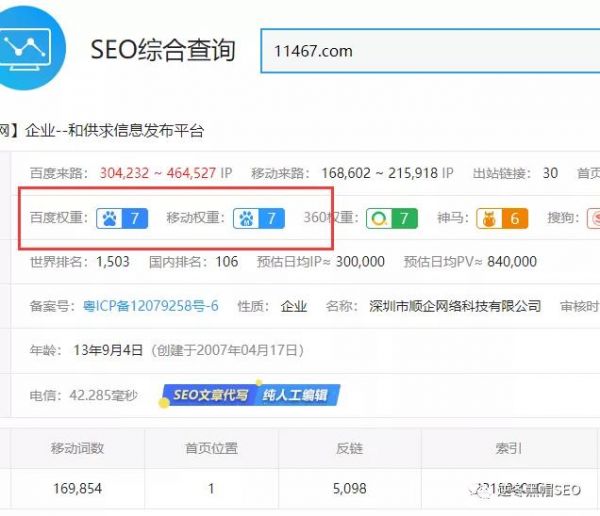Click the Baidu weight paw badge
The height and width of the screenshot is (516, 600).
point(122,218)
